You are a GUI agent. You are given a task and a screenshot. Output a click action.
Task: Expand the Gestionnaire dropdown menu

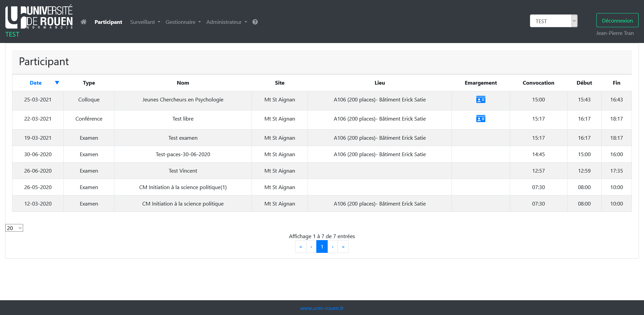[x=183, y=22]
